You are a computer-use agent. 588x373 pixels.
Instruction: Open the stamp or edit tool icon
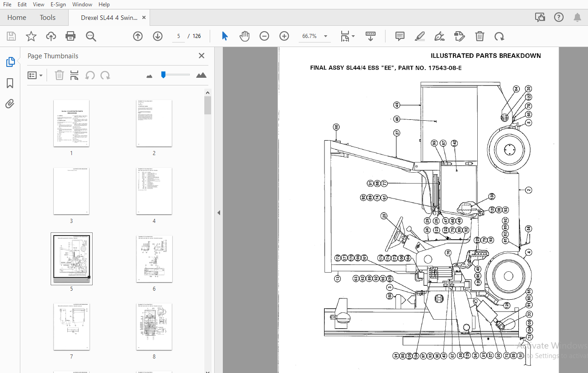point(459,36)
